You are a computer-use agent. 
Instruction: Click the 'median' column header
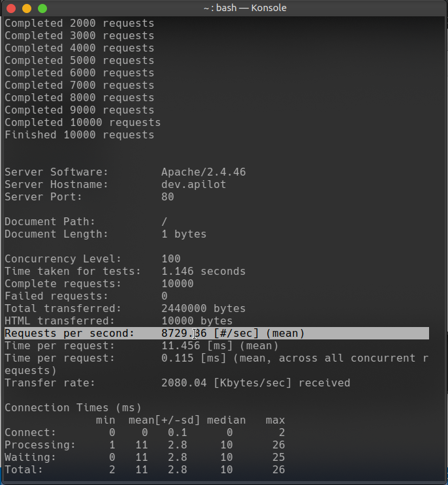(226, 420)
